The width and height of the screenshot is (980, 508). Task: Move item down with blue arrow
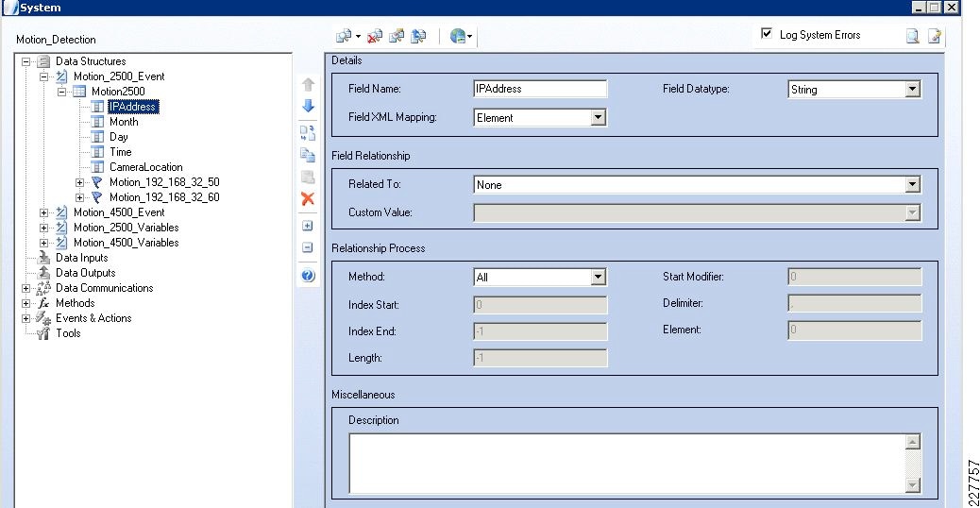308,106
